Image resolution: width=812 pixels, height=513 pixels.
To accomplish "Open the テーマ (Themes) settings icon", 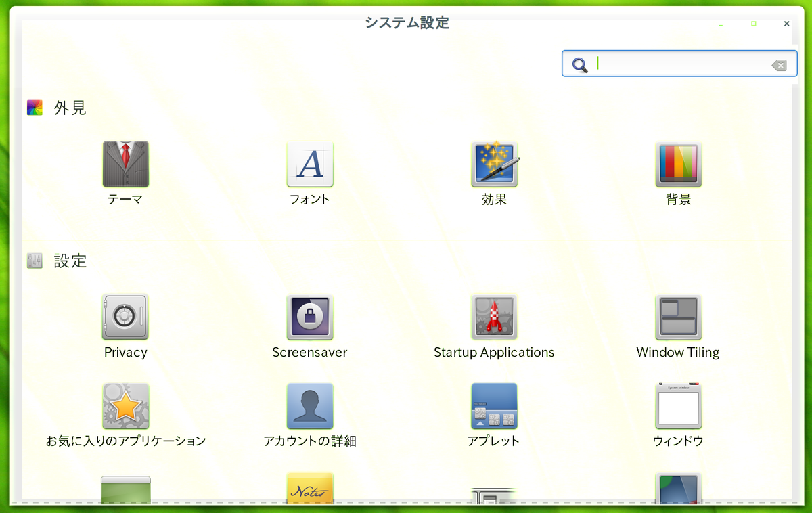I will pos(125,164).
